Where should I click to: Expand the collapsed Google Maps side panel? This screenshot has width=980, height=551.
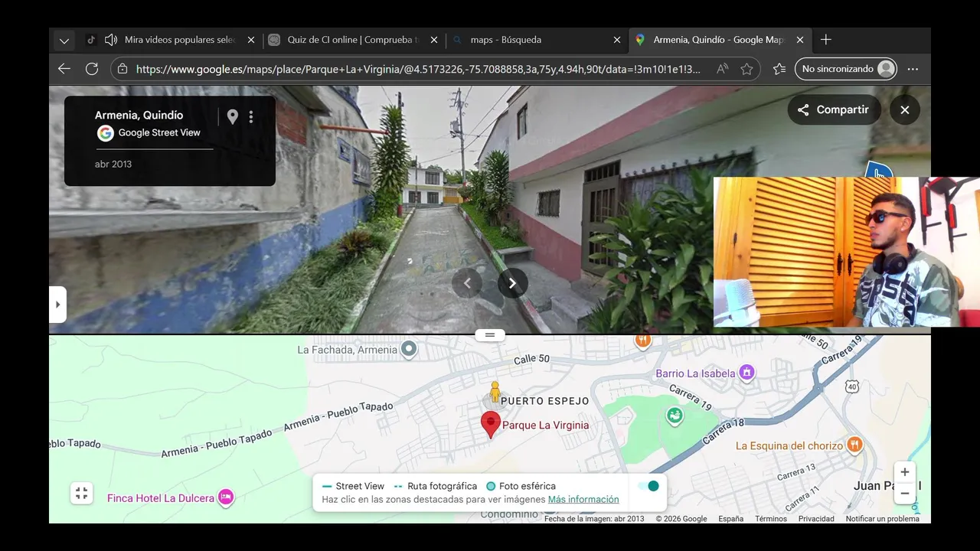(57, 305)
